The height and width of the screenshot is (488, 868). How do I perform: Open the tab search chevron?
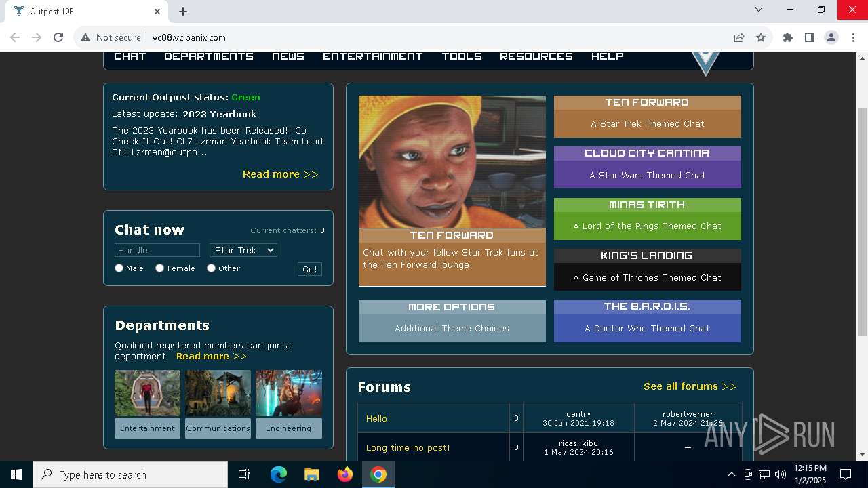(x=759, y=9)
